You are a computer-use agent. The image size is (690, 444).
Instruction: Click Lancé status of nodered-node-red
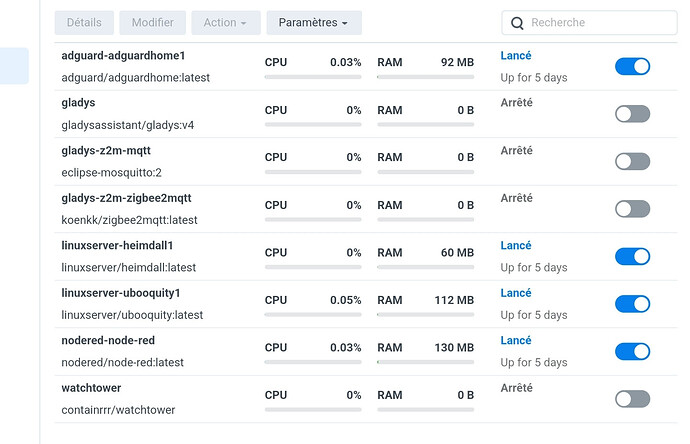click(516, 341)
